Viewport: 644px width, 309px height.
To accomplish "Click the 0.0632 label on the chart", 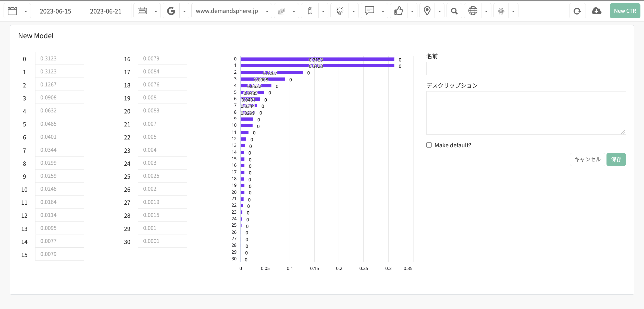I will coord(254,86).
